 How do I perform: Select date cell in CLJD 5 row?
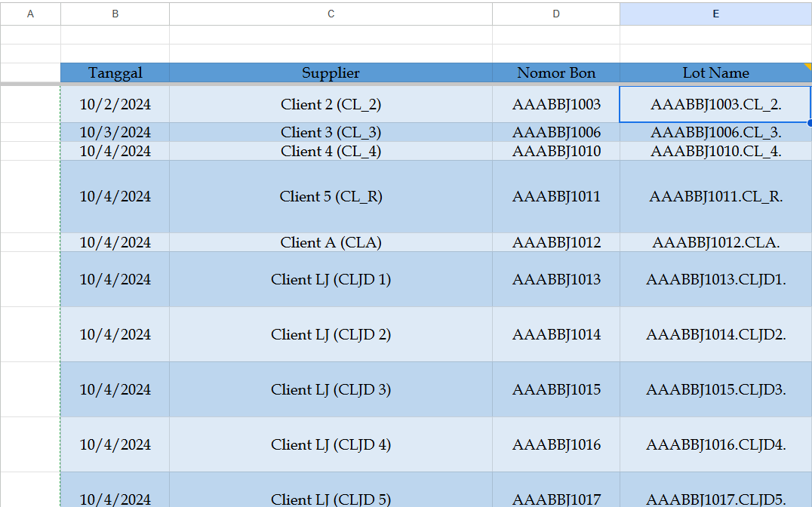coord(115,490)
